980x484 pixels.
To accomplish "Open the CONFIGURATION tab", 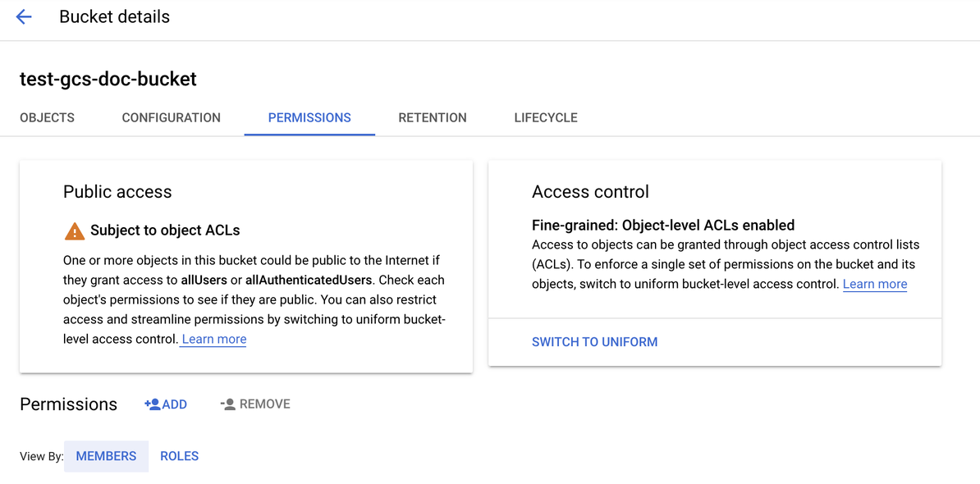I will pos(171,117).
